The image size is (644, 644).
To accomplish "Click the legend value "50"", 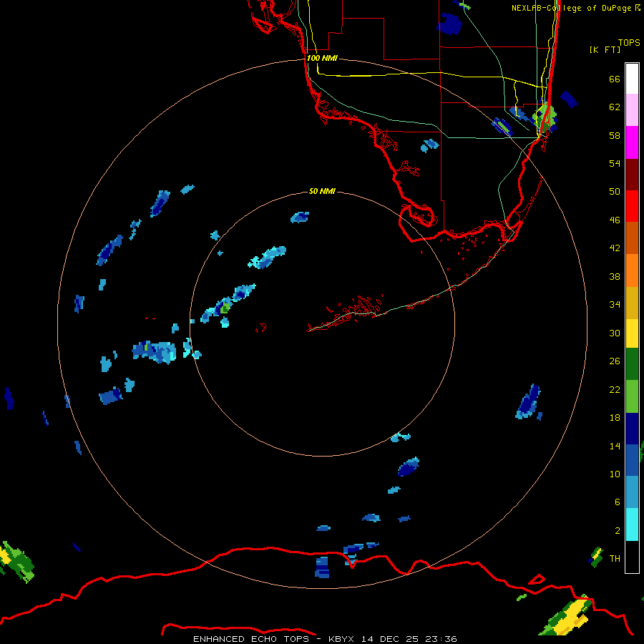I will (x=615, y=192).
